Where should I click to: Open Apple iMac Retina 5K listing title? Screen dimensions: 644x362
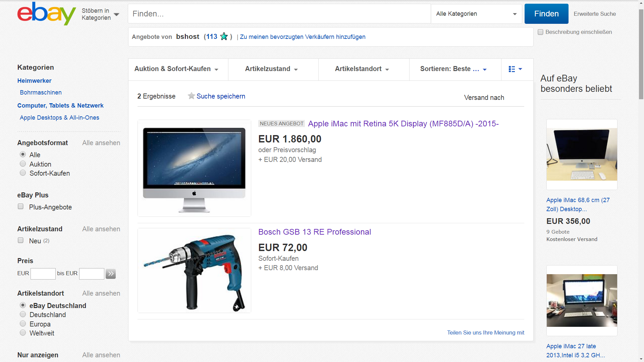pyautogui.click(x=403, y=124)
